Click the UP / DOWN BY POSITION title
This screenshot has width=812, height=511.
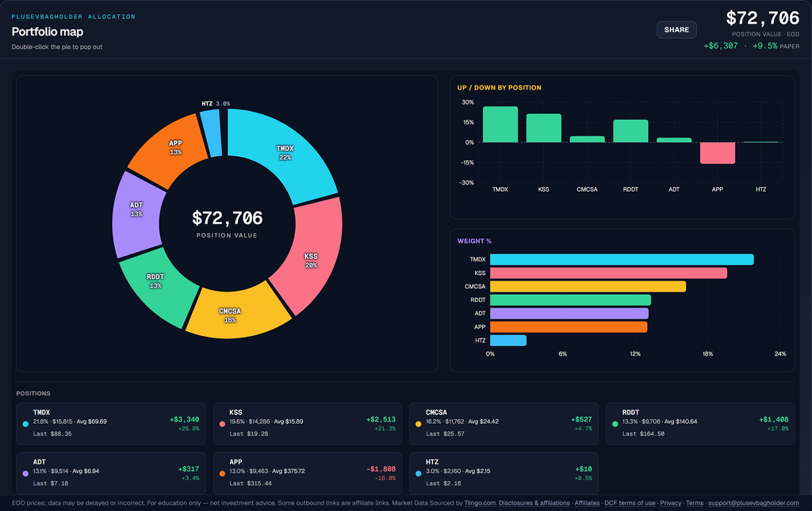pos(500,88)
